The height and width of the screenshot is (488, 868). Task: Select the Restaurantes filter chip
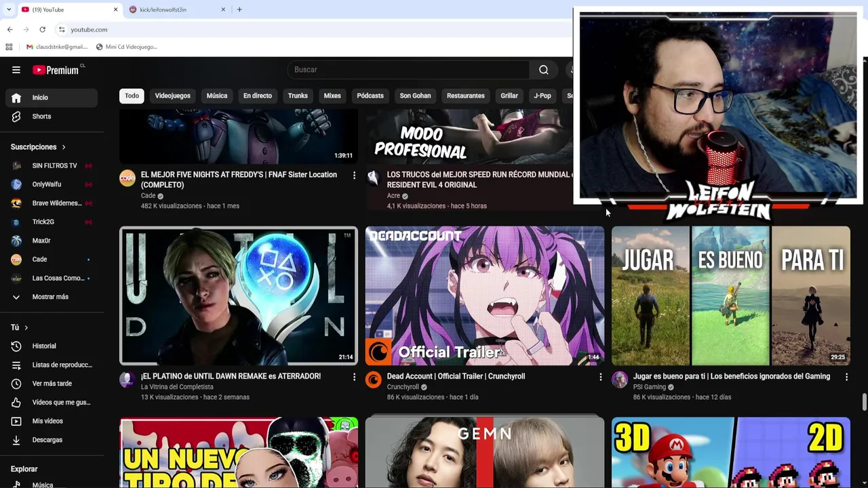pyautogui.click(x=466, y=96)
